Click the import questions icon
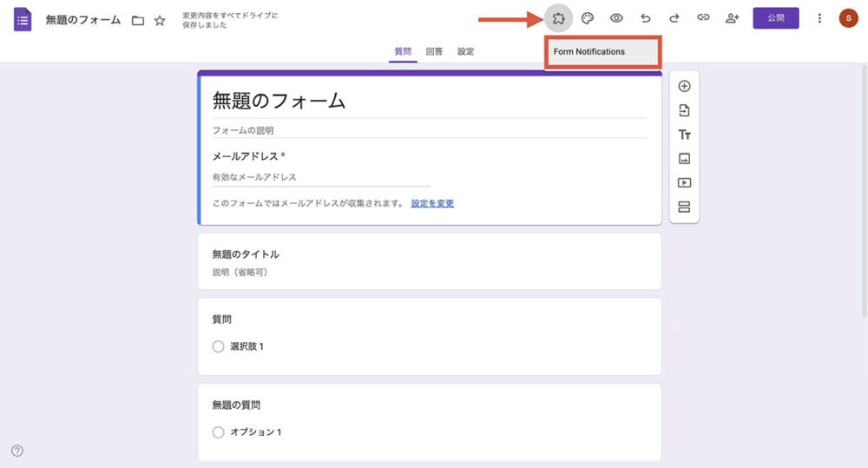 684,110
